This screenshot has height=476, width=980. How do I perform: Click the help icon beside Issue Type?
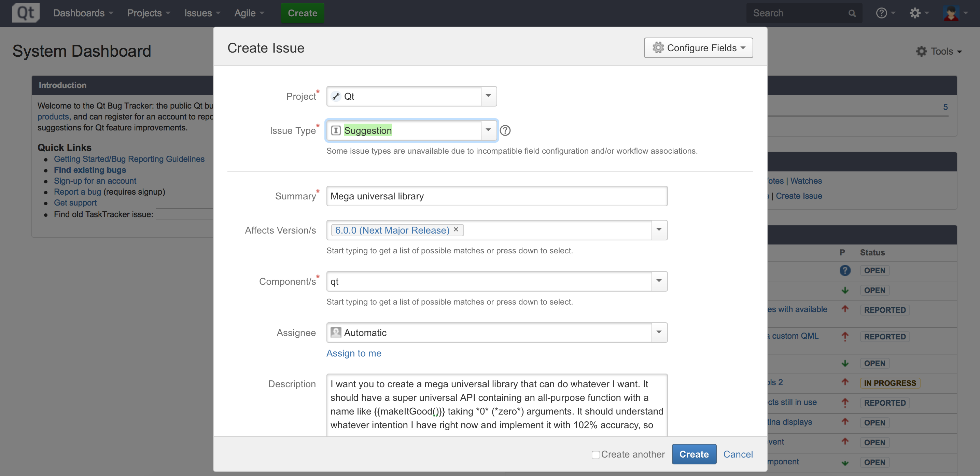tap(505, 130)
